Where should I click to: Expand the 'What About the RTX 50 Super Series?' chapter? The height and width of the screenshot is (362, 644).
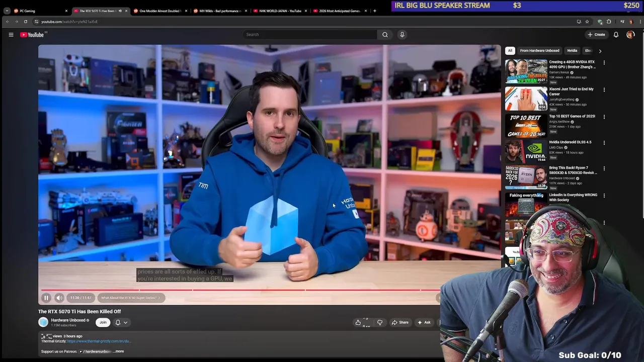point(131,298)
